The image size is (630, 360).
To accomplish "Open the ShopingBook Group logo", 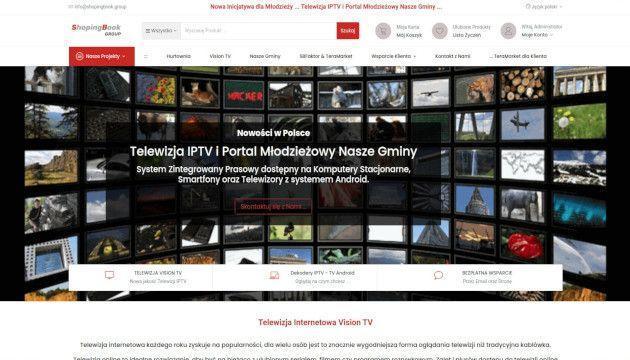I will tap(96, 30).
